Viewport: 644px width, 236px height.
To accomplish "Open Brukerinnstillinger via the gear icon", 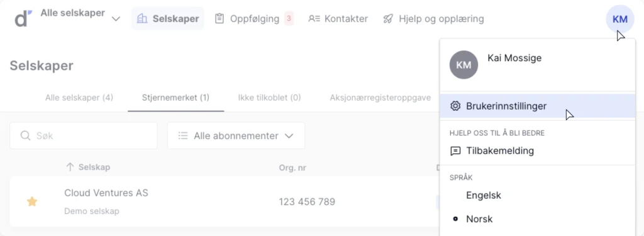I will pyautogui.click(x=455, y=106).
